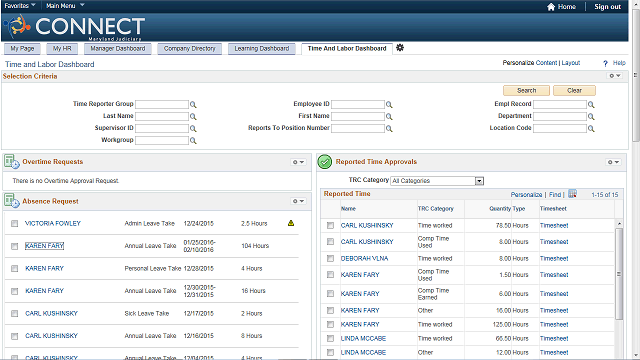Screen dimensions: 640x360
Task: Open the Company Directory tab
Action: click(x=189, y=49)
